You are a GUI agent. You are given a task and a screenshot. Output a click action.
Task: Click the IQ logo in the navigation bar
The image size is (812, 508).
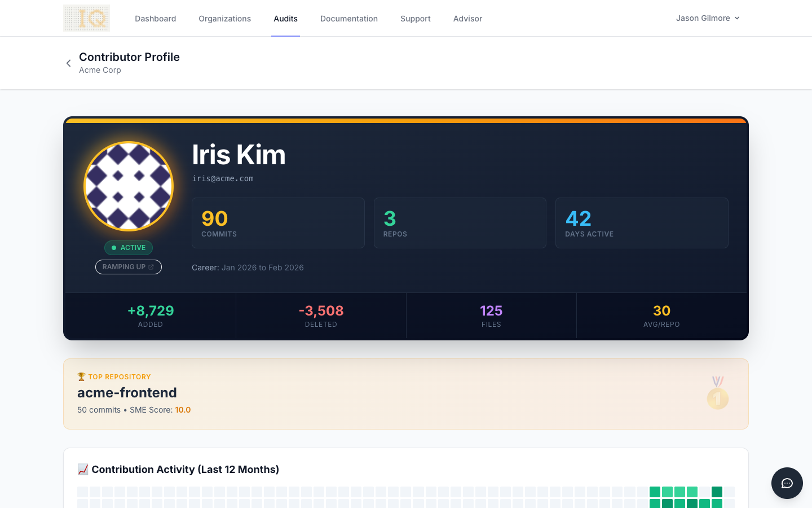point(86,17)
